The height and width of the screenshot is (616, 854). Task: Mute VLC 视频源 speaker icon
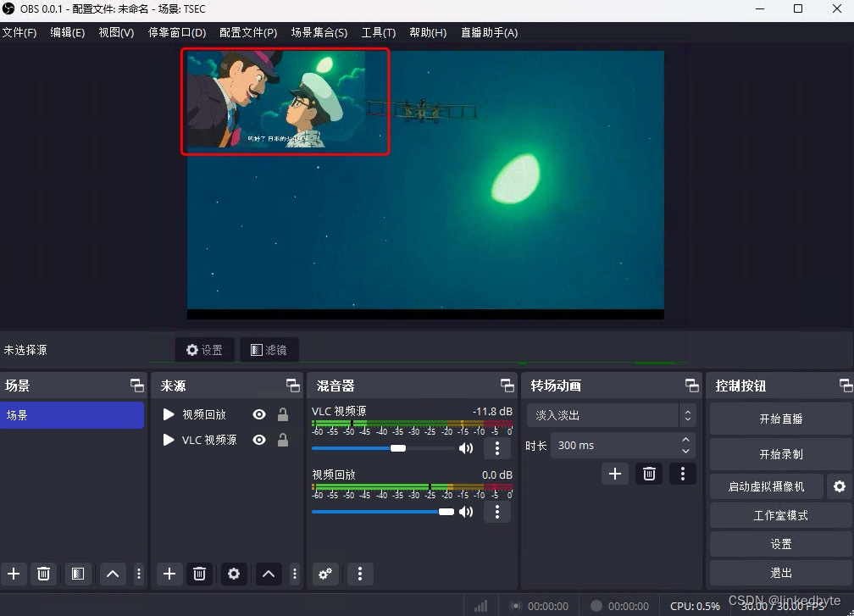click(466, 448)
